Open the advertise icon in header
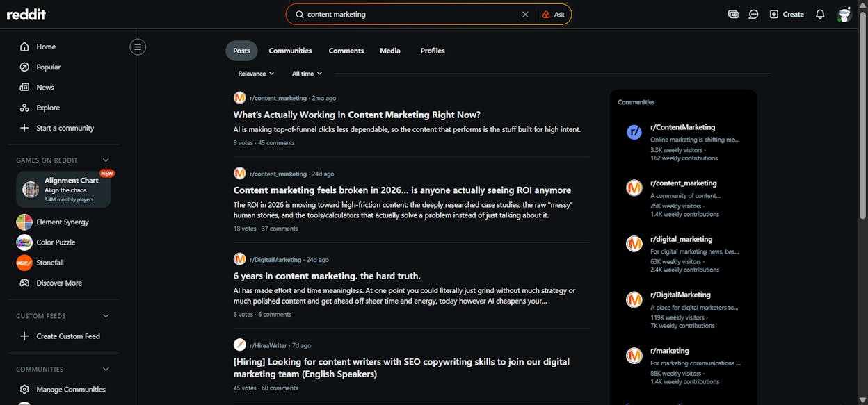The height and width of the screenshot is (405, 868). [x=733, y=14]
